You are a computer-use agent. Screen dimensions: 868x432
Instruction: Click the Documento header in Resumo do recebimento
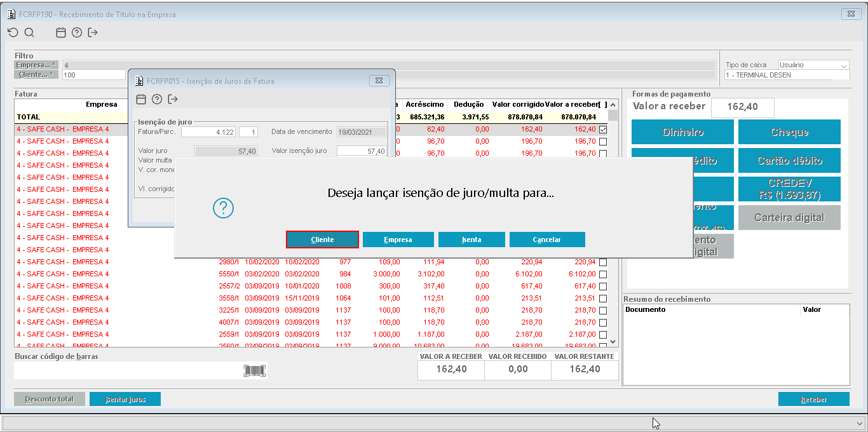(x=712, y=310)
